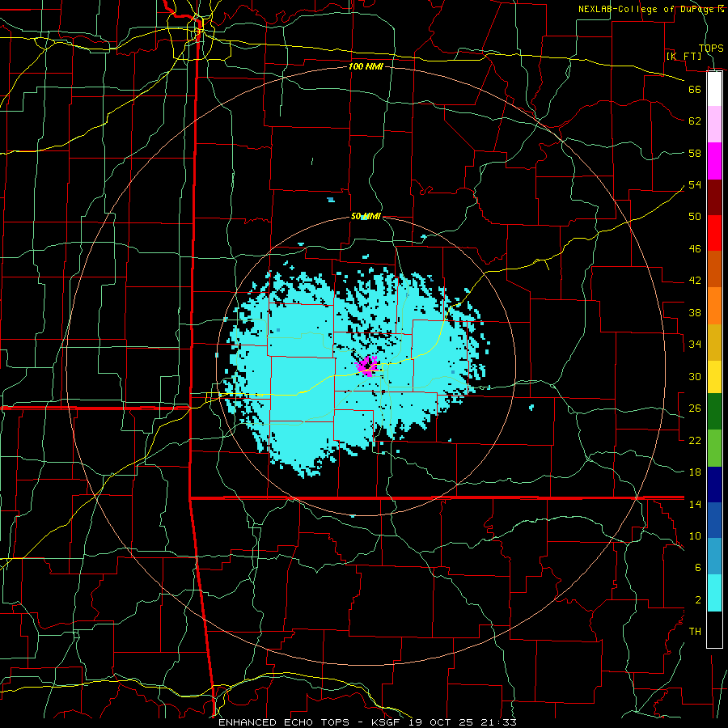Click the [K FT] units label
This screenshot has height=728, width=728.
pos(684,56)
